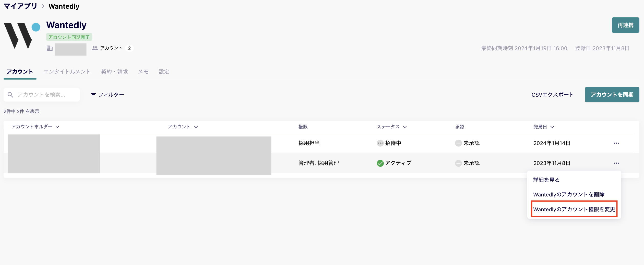
Task: Click the green アクティブ check icon
Action: click(380, 163)
